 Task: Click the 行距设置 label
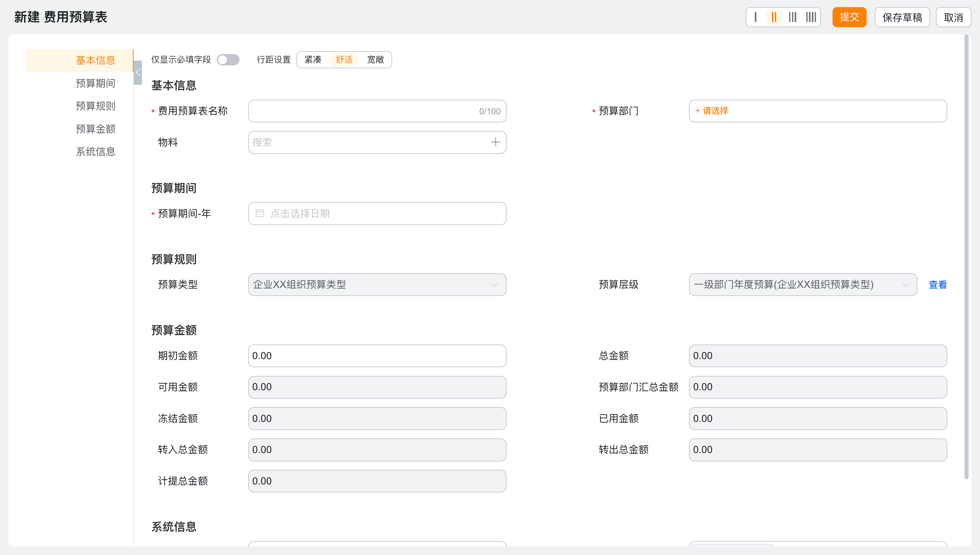pos(274,60)
